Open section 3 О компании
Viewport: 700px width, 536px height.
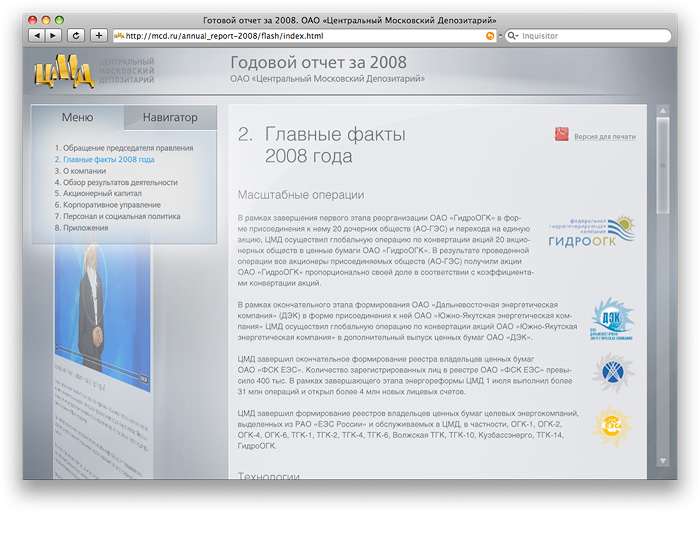[x=80, y=171]
